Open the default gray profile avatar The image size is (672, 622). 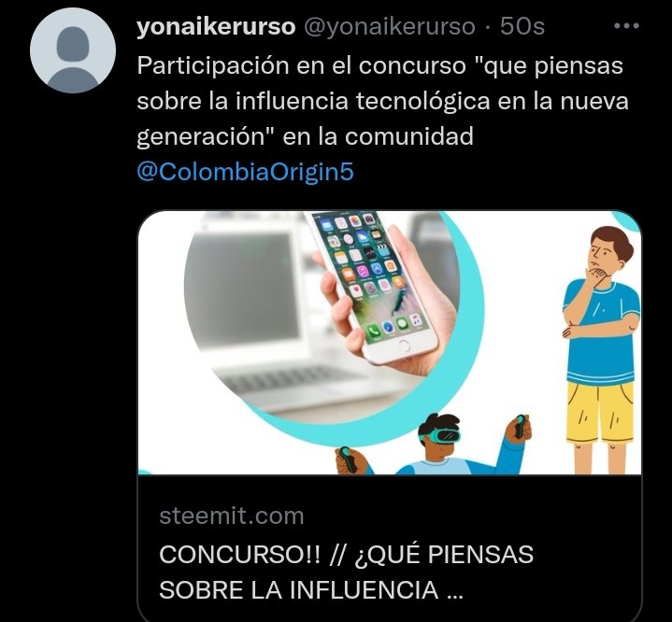point(73,50)
